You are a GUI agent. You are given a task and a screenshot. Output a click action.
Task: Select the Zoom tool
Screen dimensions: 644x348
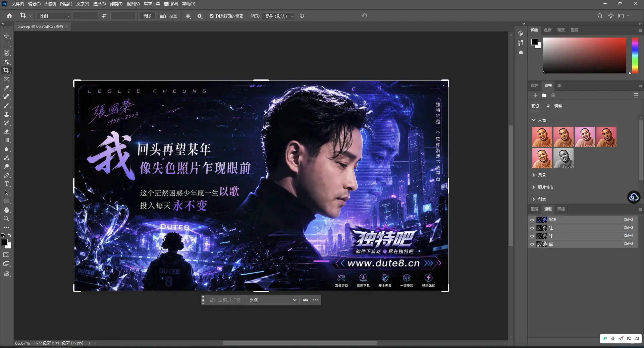coord(6,219)
